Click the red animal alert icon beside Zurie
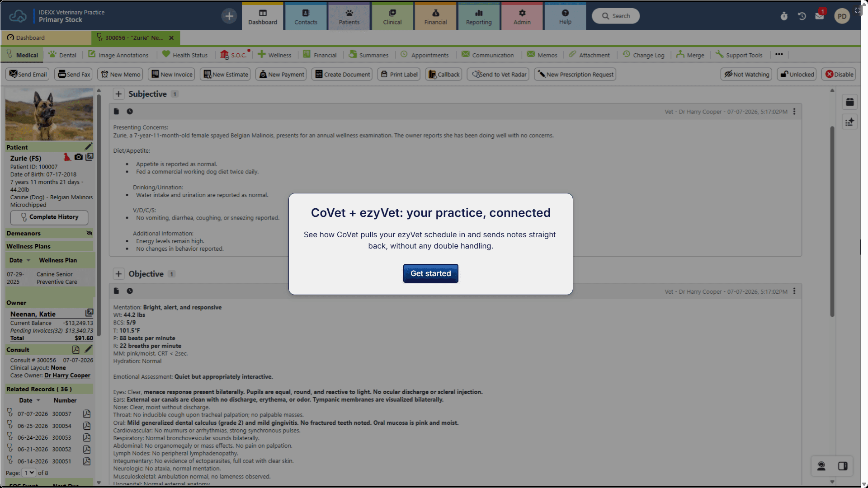 pyautogui.click(x=67, y=157)
